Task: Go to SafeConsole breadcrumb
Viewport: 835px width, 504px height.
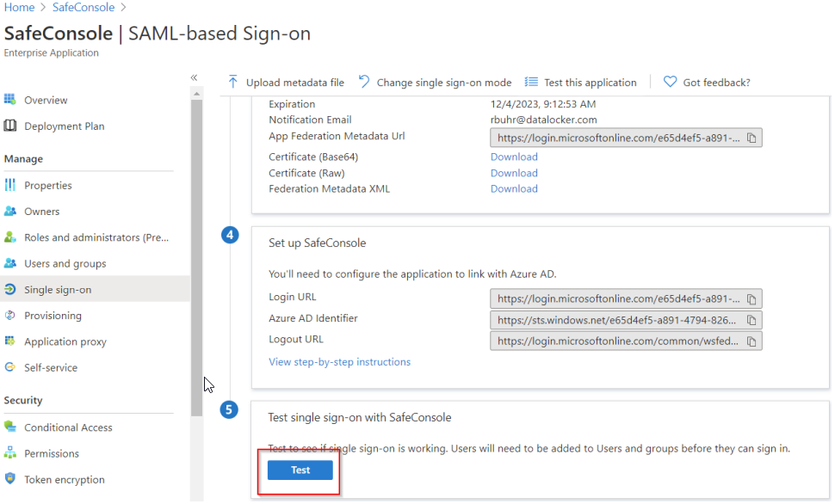Action: click(x=83, y=8)
